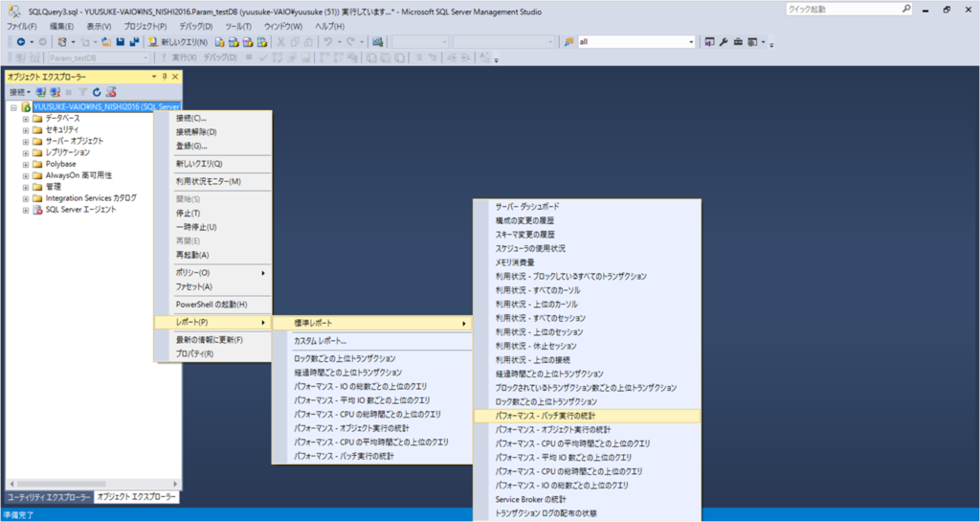Choose プロパティ(R) in context menu

pyautogui.click(x=213, y=353)
